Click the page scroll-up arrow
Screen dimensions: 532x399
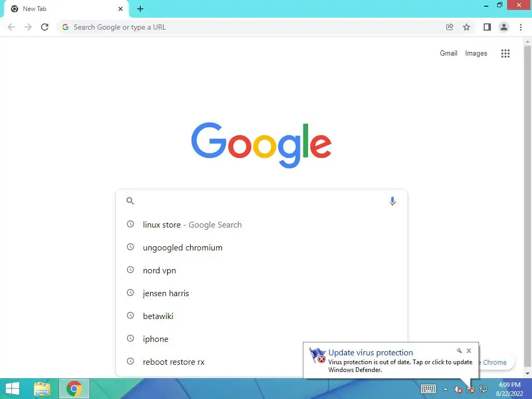[527, 42]
